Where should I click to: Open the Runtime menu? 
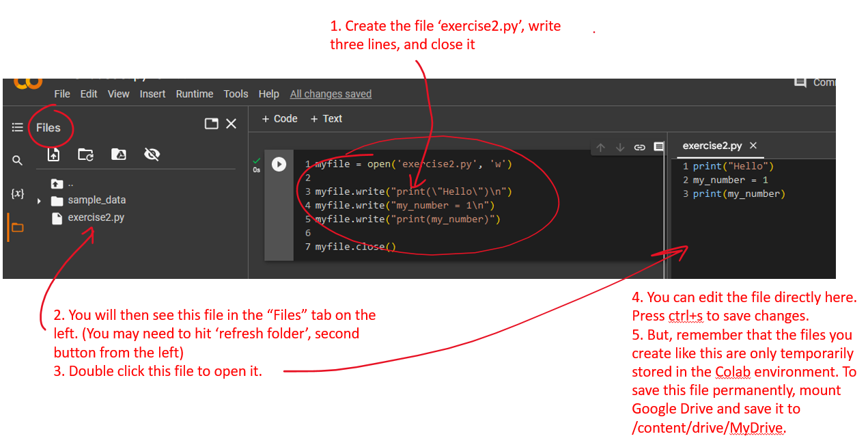click(195, 94)
